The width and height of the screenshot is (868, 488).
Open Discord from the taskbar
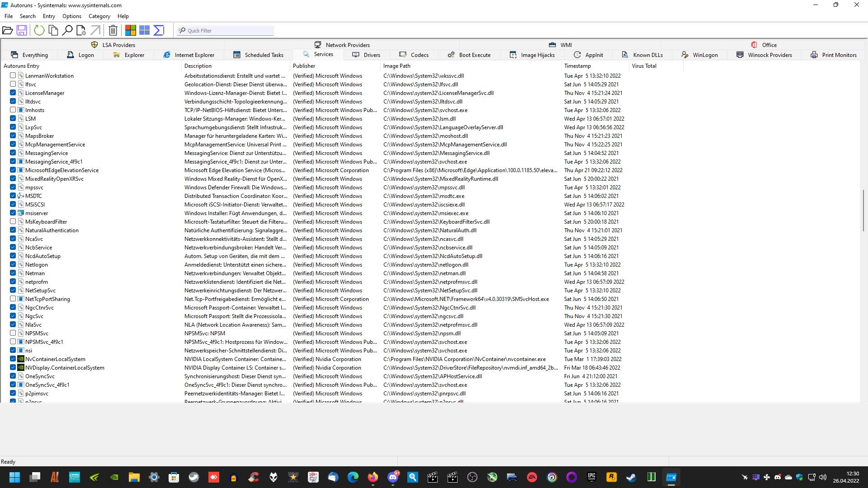tap(393, 477)
